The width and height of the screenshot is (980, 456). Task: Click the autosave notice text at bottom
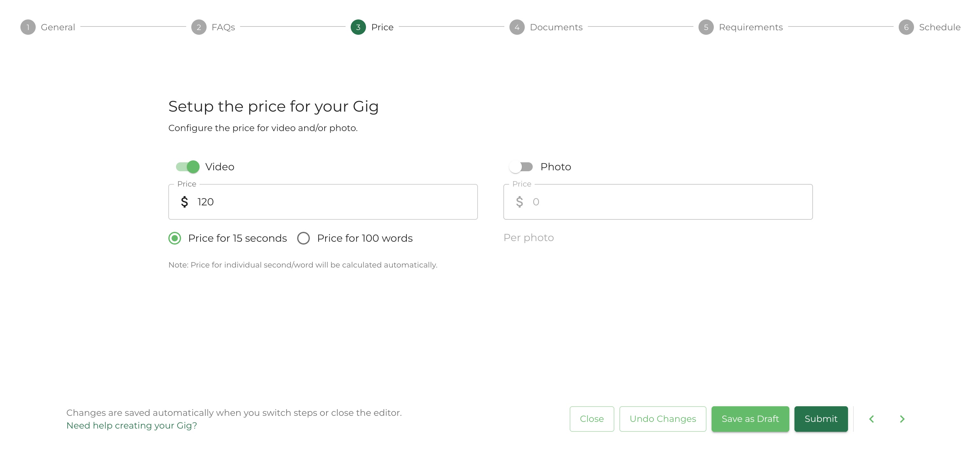coord(234,413)
